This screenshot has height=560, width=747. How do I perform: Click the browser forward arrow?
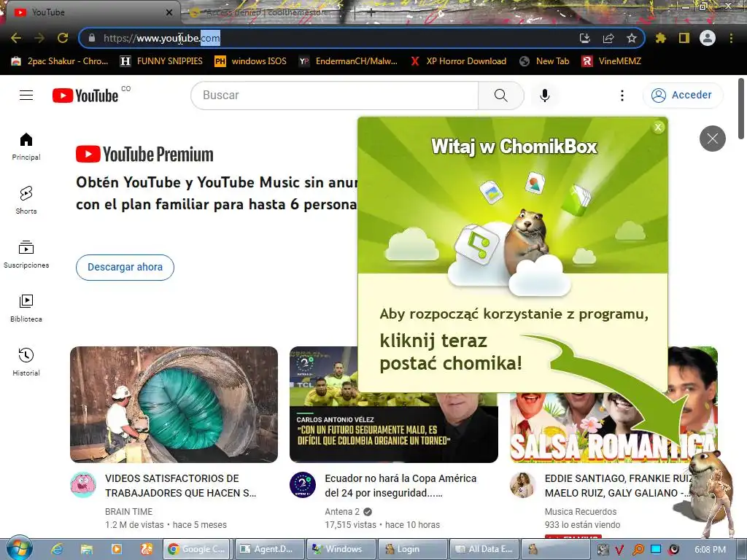click(39, 38)
